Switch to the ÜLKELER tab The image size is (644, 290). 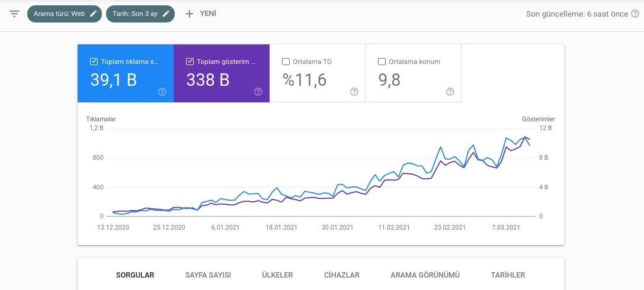278,275
